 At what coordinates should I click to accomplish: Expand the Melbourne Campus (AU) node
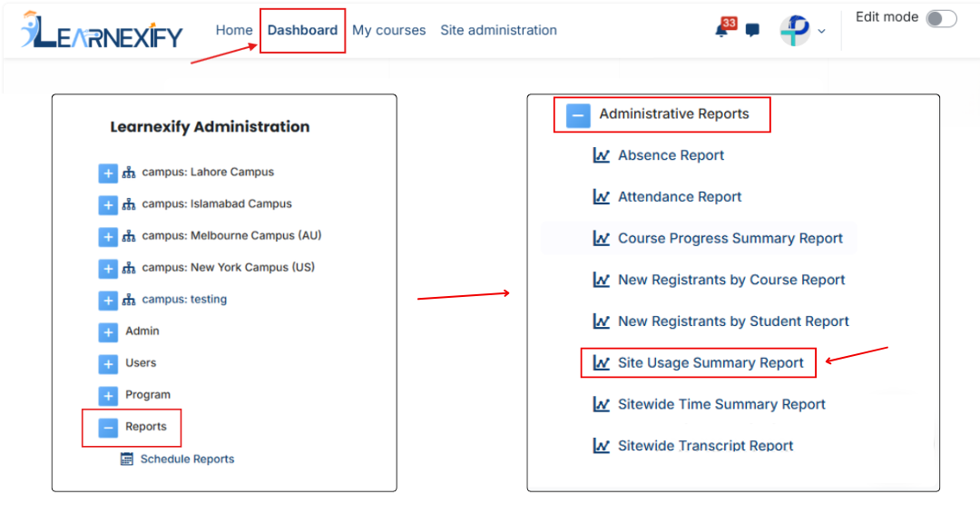pos(108,237)
